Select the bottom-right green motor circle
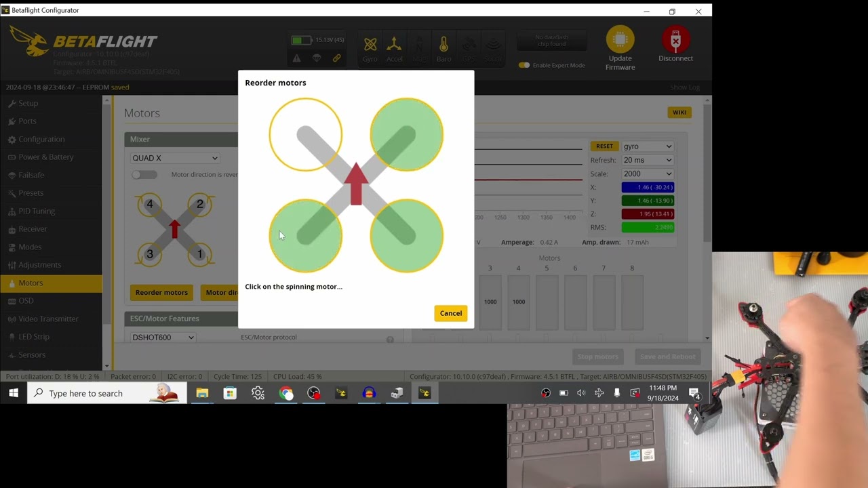 [x=407, y=236]
